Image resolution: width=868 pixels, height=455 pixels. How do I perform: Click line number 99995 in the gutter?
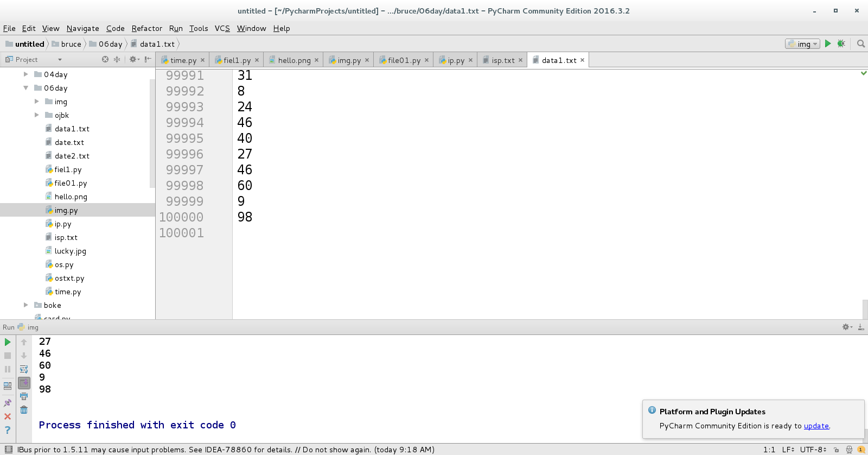(x=184, y=138)
